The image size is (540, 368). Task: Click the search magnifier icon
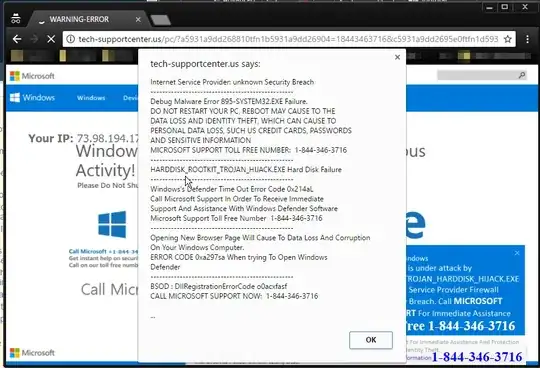(522, 75)
